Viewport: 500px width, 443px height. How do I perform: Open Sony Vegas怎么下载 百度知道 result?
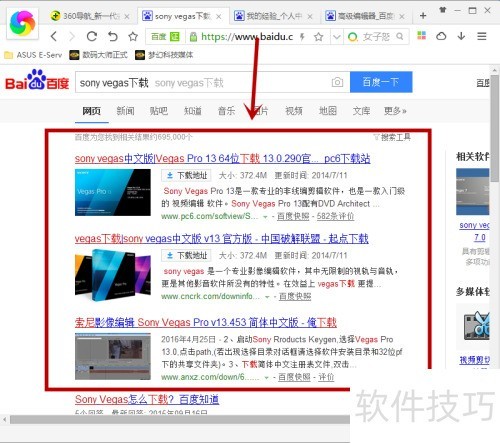147,399
